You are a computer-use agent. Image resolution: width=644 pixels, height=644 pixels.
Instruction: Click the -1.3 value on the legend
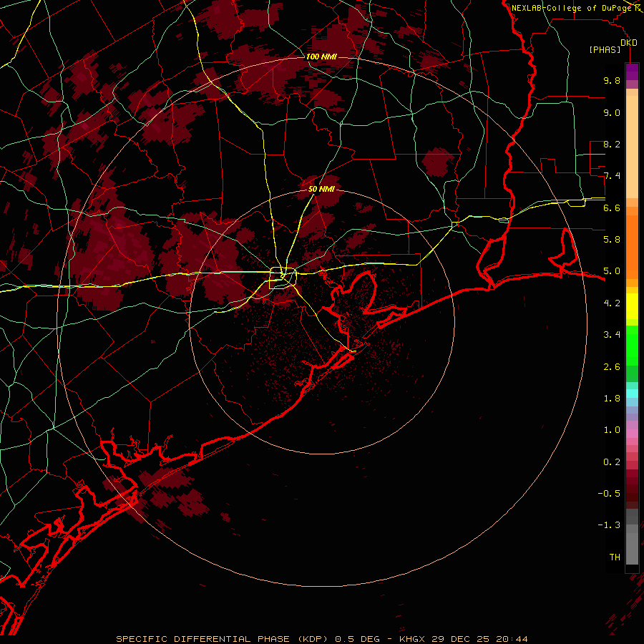[609, 525]
